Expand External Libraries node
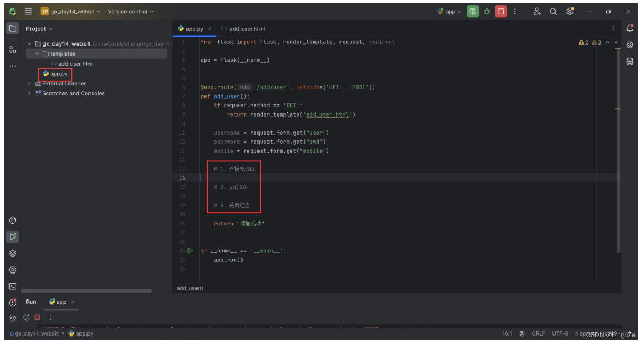This screenshot has width=644, height=344. click(30, 84)
